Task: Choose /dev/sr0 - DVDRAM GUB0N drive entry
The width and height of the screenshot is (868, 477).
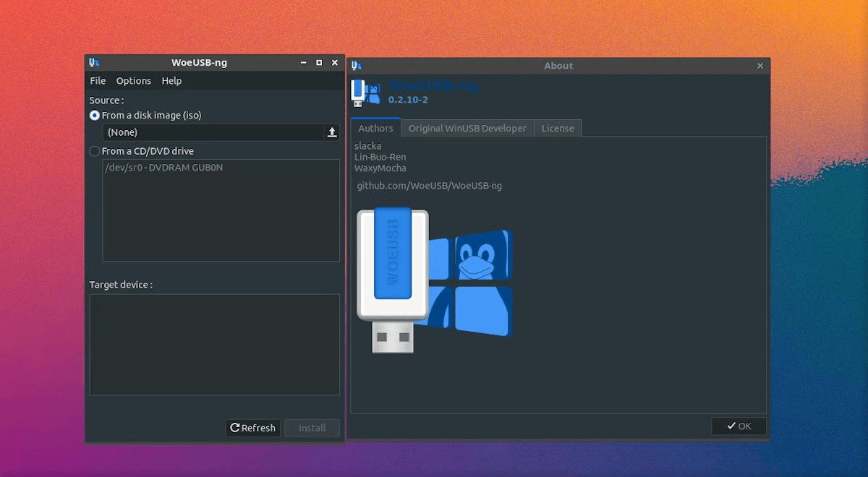Action: [x=164, y=168]
